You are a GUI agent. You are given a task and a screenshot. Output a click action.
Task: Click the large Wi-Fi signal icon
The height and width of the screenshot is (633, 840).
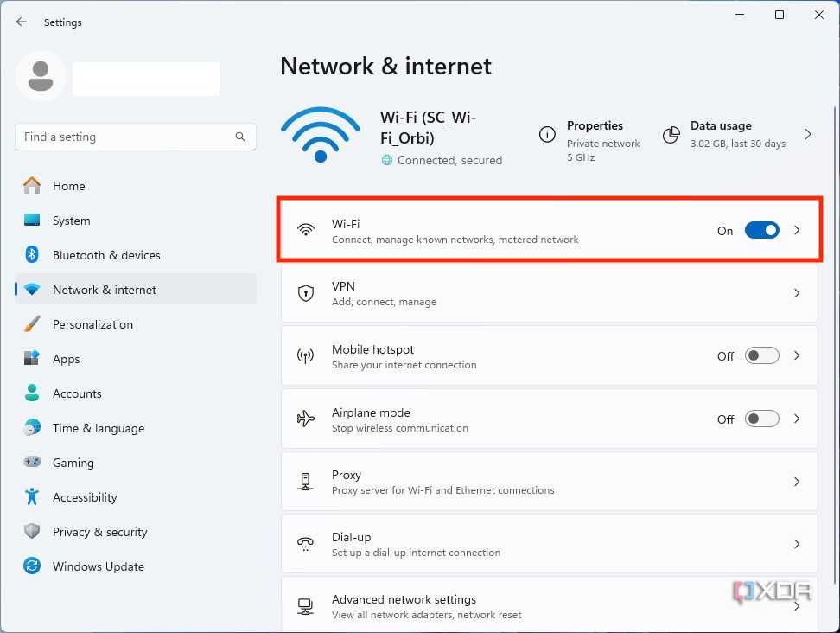321,135
